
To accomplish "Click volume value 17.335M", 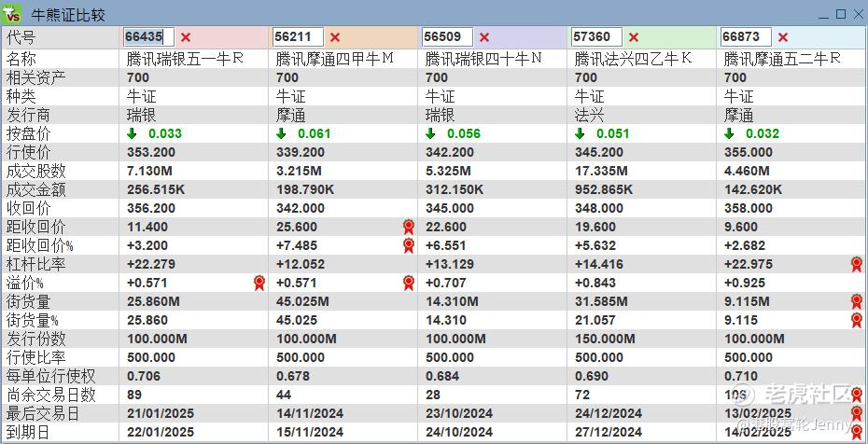I will [x=601, y=171].
